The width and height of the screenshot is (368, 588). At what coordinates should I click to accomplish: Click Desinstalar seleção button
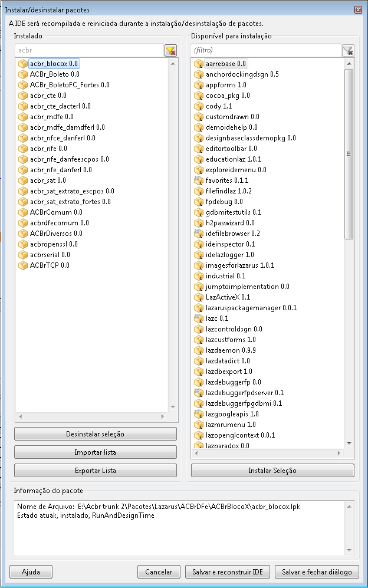pos(96,434)
